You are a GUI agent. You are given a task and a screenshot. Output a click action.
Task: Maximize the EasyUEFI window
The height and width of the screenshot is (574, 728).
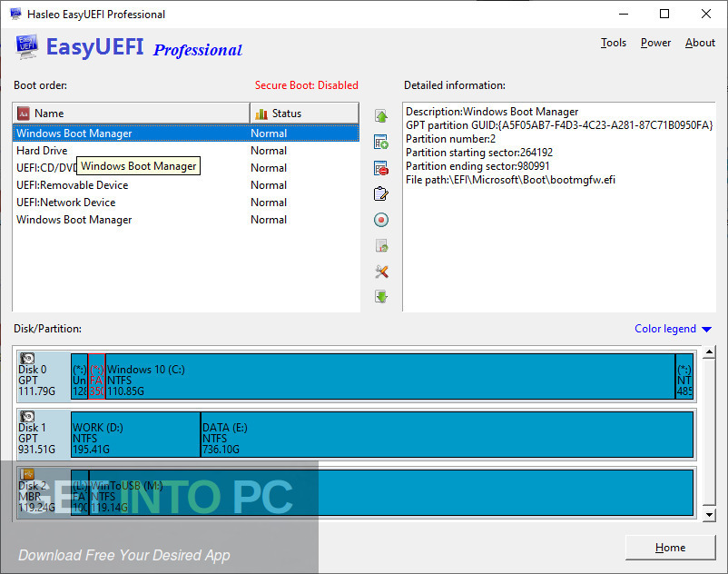(x=664, y=14)
